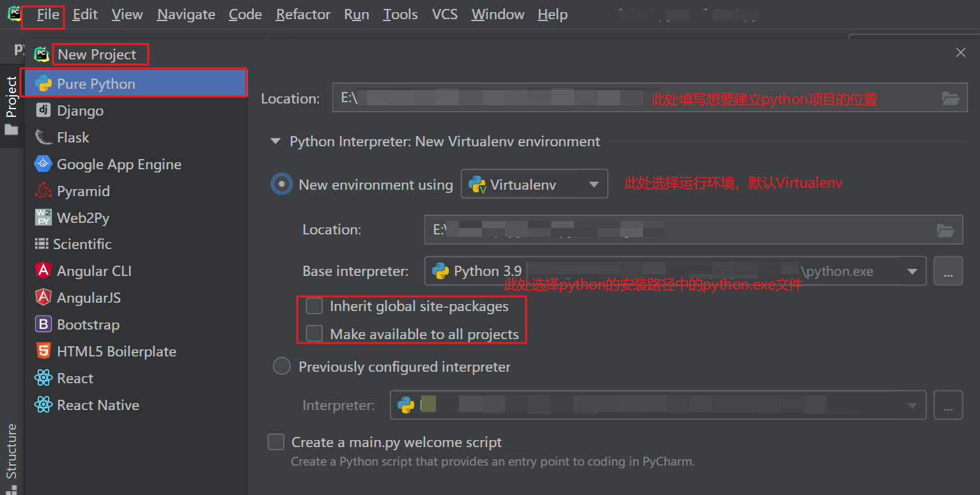This screenshot has height=495, width=980.
Task: Open the VCS menu
Action: point(445,14)
